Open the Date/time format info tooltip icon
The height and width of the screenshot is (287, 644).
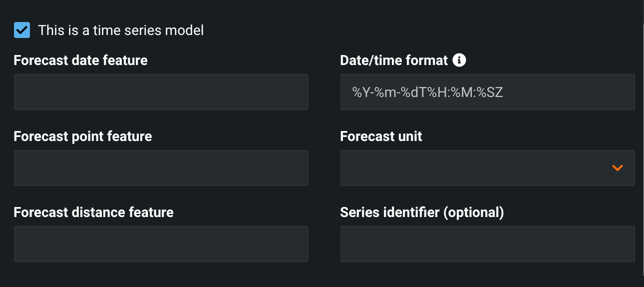point(459,60)
